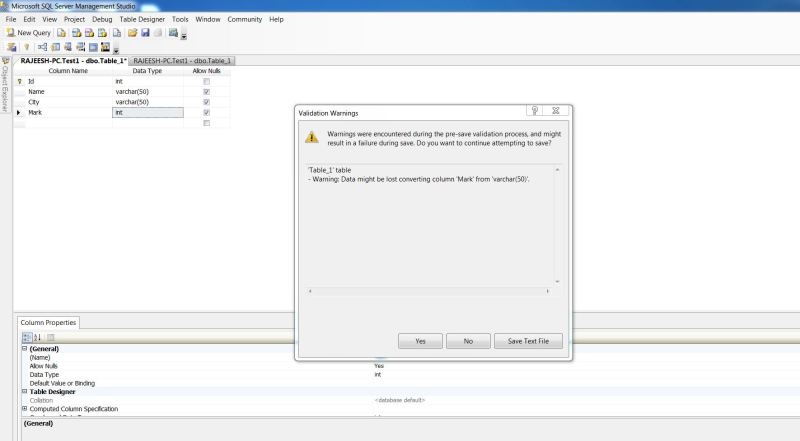Viewport: 800px width, 441px height.
Task: Select the Column Properties tab
Action: point(48,323)
